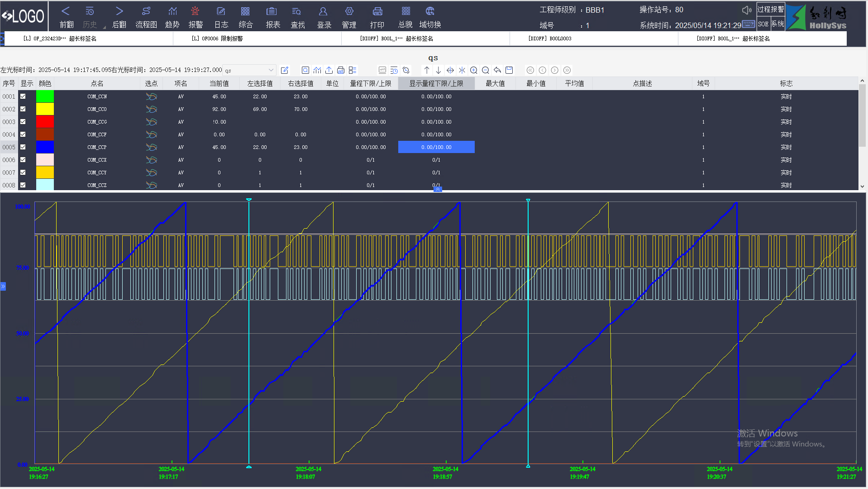
Task: Click the undo arrow icon in trend toolbar
Action: click(497, 70)
